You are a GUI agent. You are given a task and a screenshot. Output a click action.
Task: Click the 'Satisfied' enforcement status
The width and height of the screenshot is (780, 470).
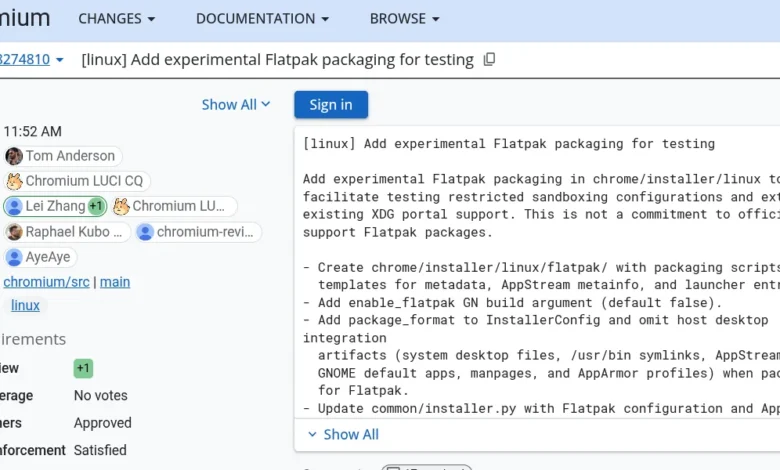[100, 450]
